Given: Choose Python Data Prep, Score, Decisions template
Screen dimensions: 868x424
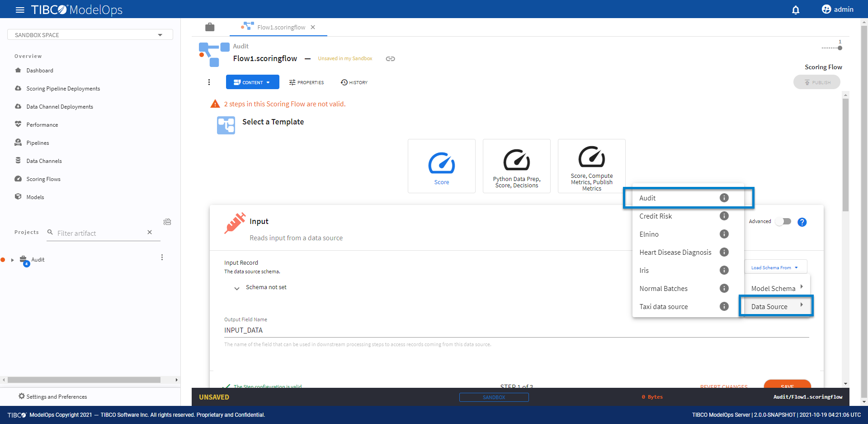Looking at the screenshot, I should point(517,166).
